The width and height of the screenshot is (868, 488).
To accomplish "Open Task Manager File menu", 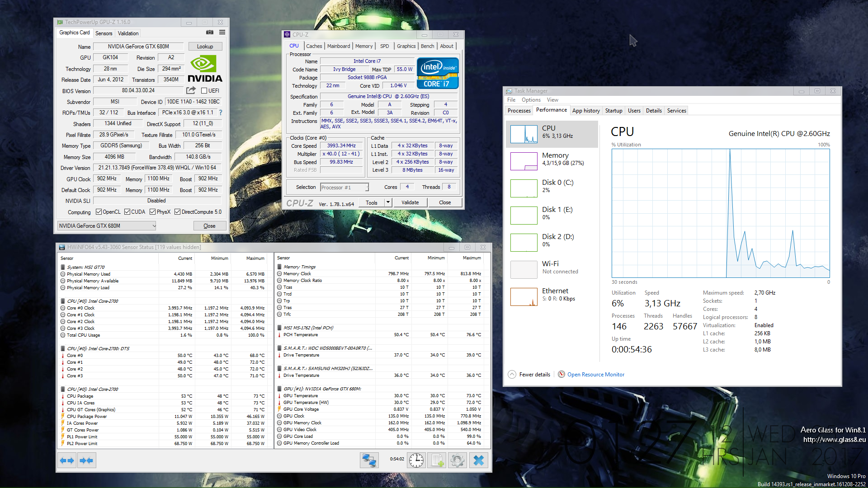I will [511, 100].
